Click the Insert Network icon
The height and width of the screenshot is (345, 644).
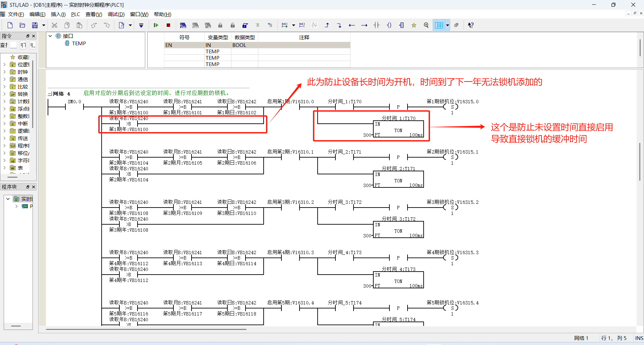click(x=285, y=25)
